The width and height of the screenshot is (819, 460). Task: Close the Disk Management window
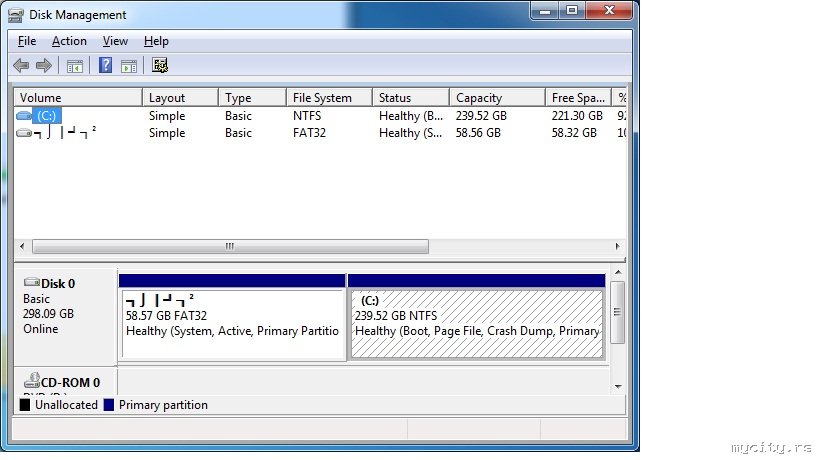pos(610,11)
